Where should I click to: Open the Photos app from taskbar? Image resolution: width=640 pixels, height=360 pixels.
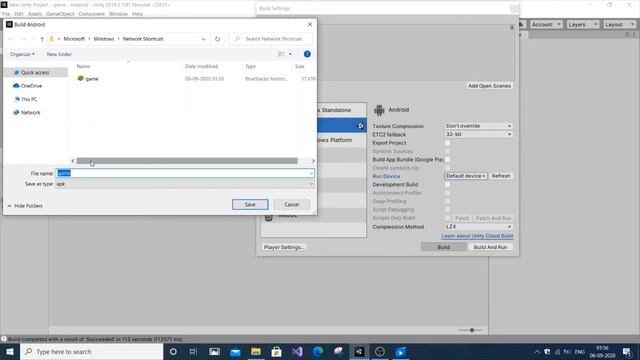(214, 351)
